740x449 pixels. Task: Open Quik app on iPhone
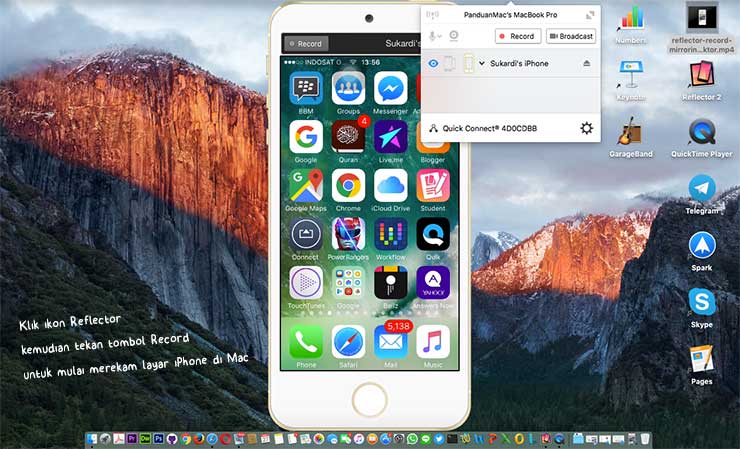433,234
